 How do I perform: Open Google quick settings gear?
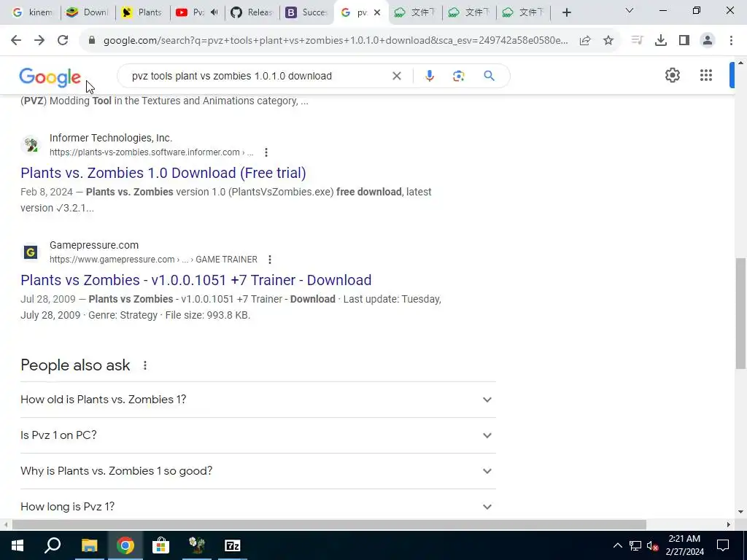672,75
